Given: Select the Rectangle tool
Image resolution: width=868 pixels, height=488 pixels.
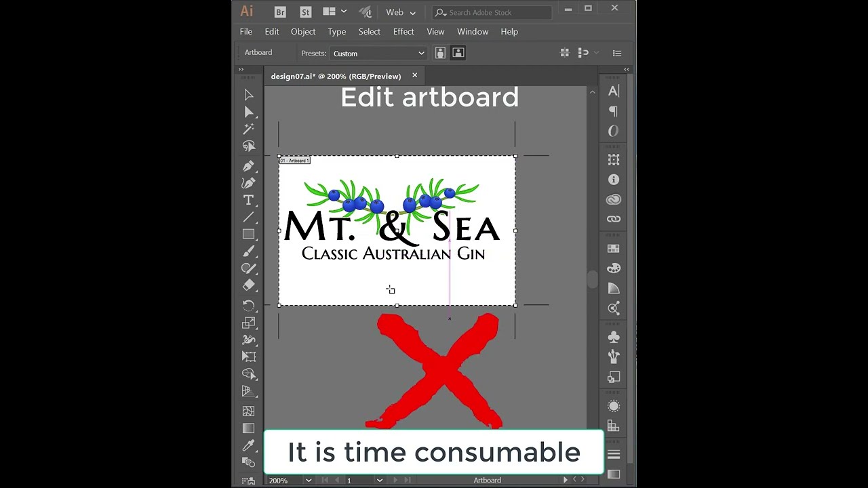Looking at the screenshot, I should [248, 234].
